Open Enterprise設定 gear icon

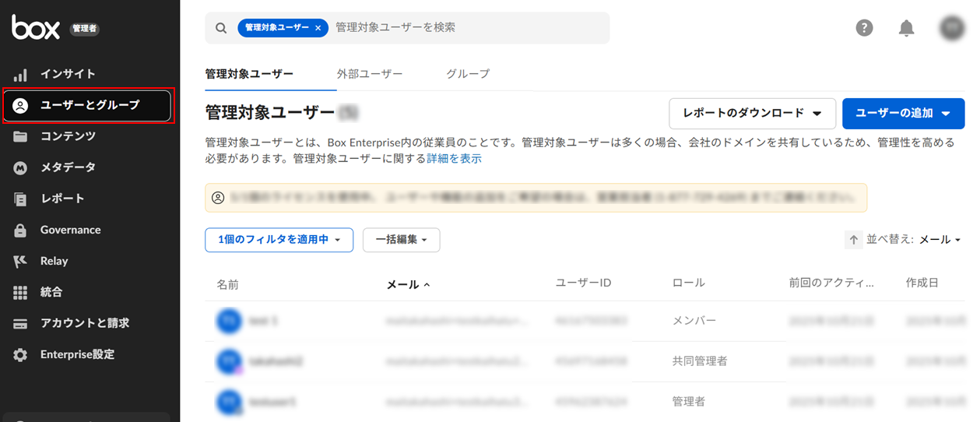coord(21,355)
